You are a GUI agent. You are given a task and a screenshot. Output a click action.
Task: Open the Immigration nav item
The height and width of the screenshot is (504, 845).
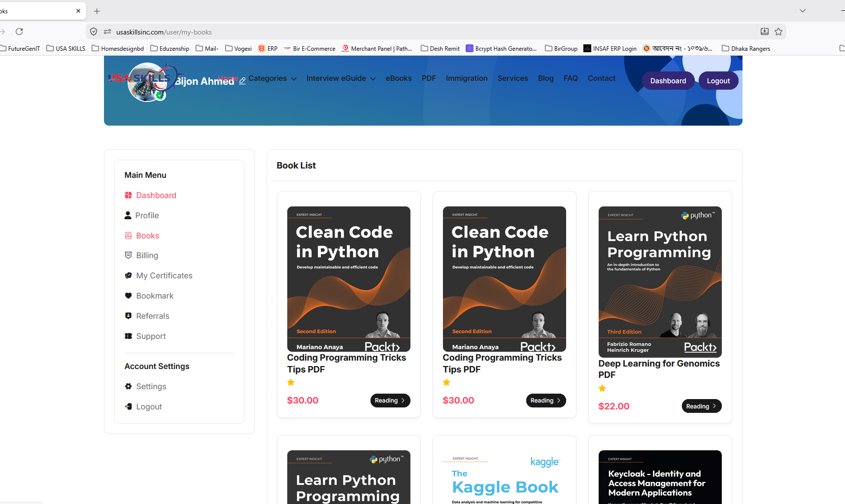467,78
